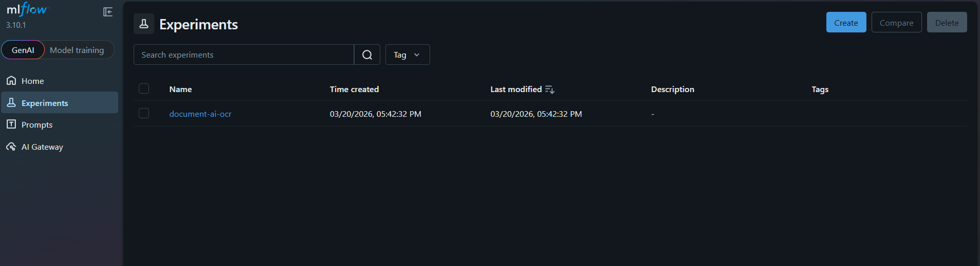
Task: Open the Tag filter dropdown
Action: click(407, 55)
